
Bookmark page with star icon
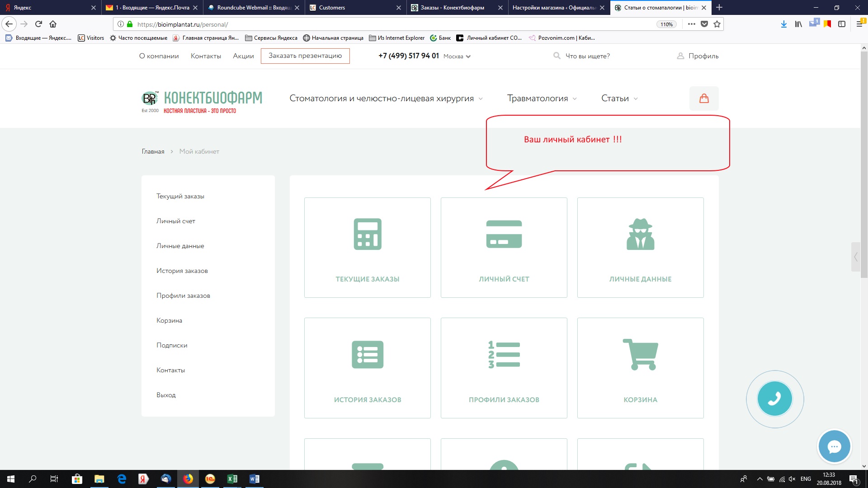point(717,24)
